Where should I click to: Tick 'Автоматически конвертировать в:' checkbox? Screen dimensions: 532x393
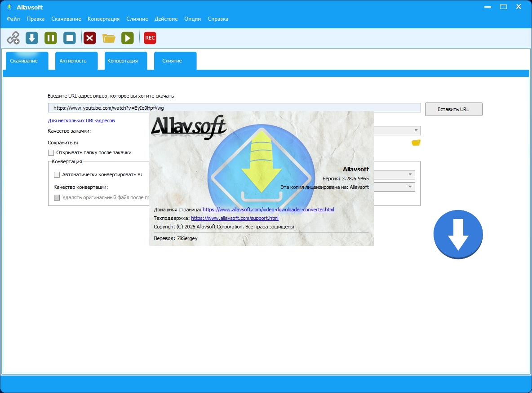click(57, 174)
